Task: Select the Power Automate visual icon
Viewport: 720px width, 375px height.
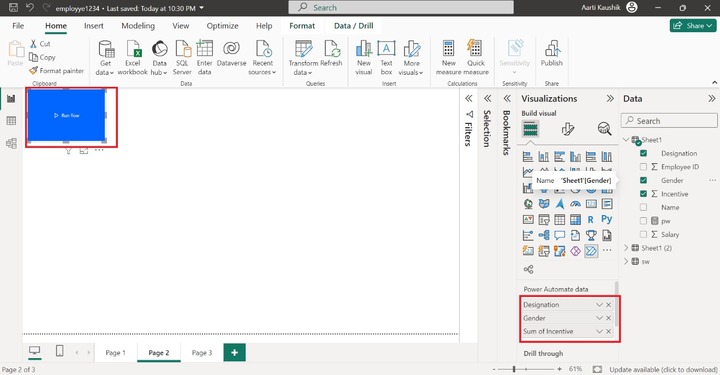Action: coord(591,251)
